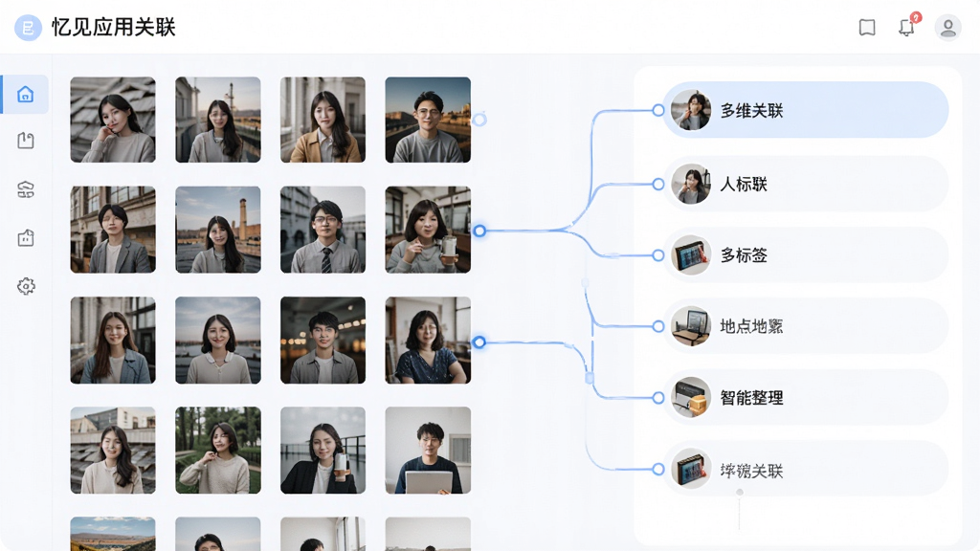Select the 智能整理 item
Viewport: 980px width, 551px height.
pos(805,397)
